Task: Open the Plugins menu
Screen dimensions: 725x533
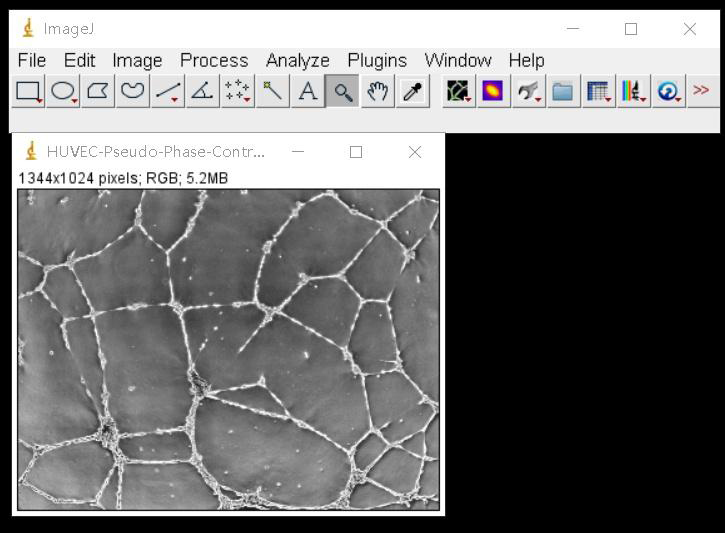Action: coord(377,60)
